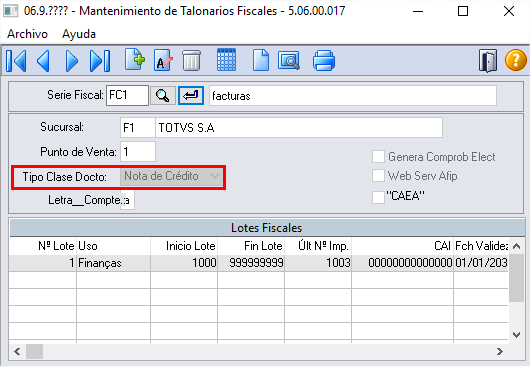This screenshot has height=367, width=530.
Task: Click the Nº Lote column header
Action: point(43,246)
